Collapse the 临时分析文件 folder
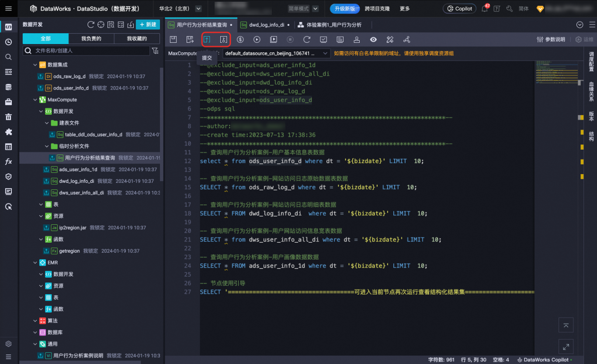This screenshot has width=597, height=364. (x=47, y=146)
